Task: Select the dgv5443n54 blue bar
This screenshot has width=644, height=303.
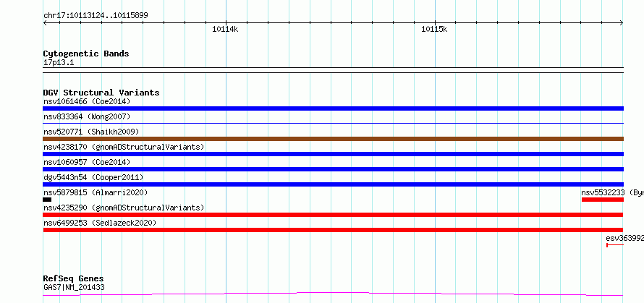Action: [x=333, y=184]
